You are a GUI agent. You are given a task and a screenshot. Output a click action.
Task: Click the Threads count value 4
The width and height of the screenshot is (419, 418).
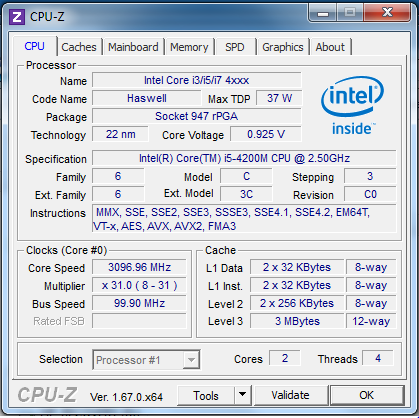[x=378, y=358]
